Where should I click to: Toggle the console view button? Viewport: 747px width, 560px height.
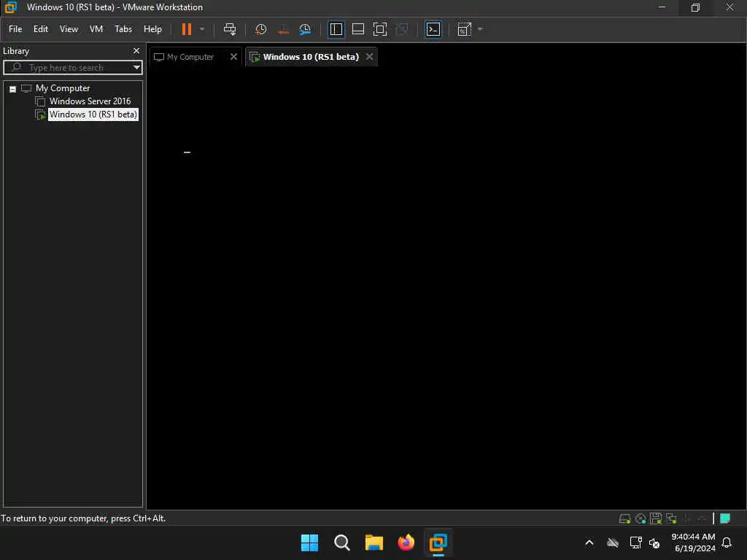coord(433,29)
